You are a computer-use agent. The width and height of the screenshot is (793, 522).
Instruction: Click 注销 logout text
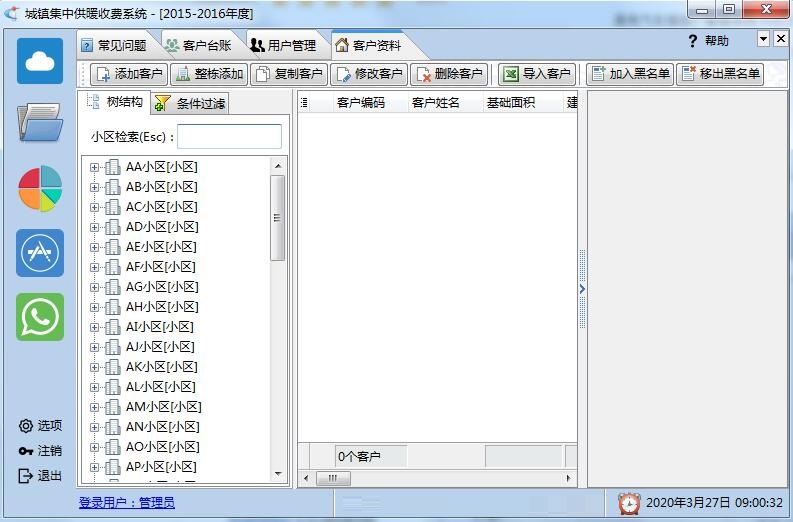(50, 451)
